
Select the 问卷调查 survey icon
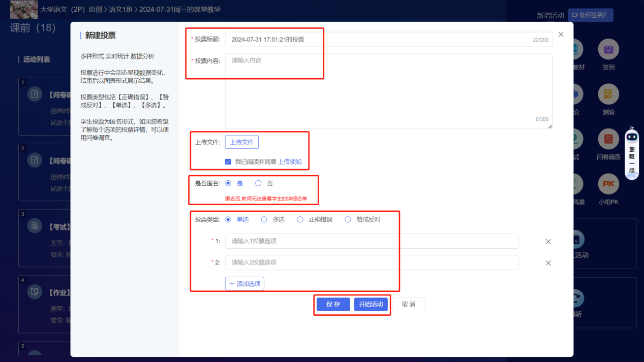point(608,139)
